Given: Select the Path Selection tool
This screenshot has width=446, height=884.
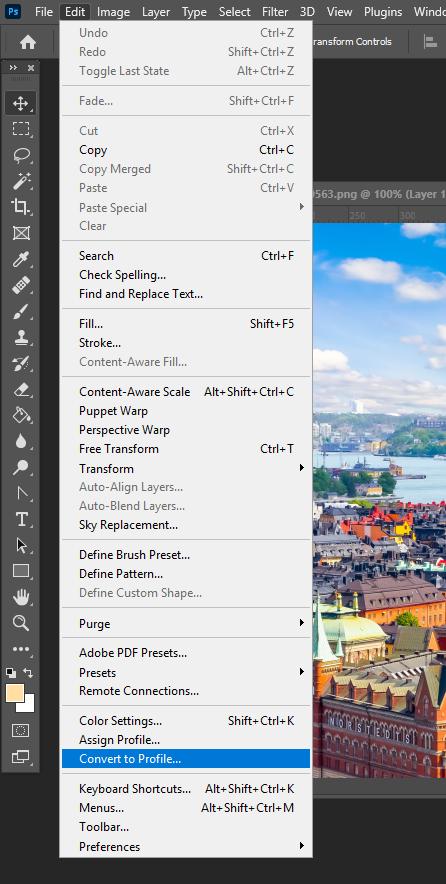Looking at the screenshot, I should pyautogui.click(x=21, y=545).
